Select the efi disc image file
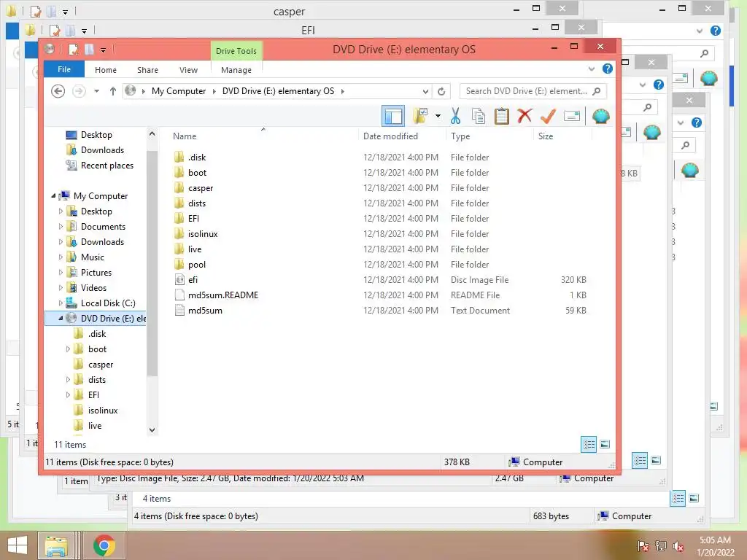This screenshot has width=747, height=560. pos(193,280)
